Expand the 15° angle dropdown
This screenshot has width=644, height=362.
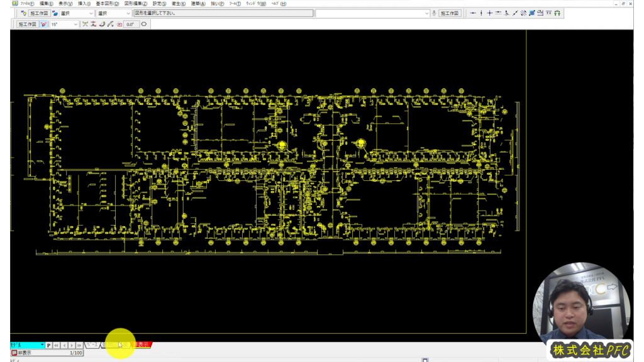76,25
